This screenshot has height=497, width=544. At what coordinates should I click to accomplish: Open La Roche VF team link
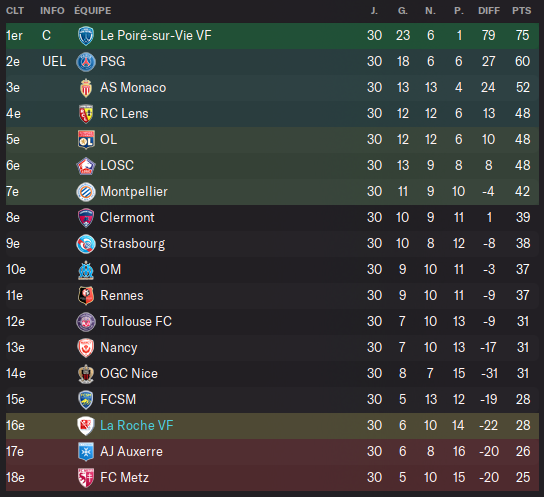(x=136, y=426)
